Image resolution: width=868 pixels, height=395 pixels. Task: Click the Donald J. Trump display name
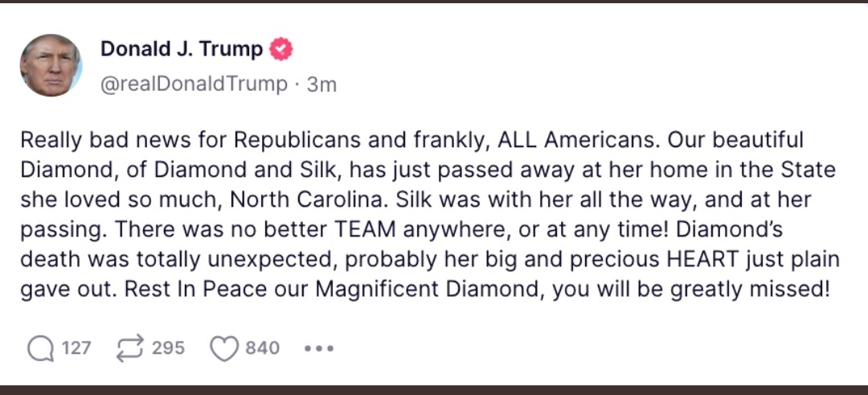(x=182, y=49)
